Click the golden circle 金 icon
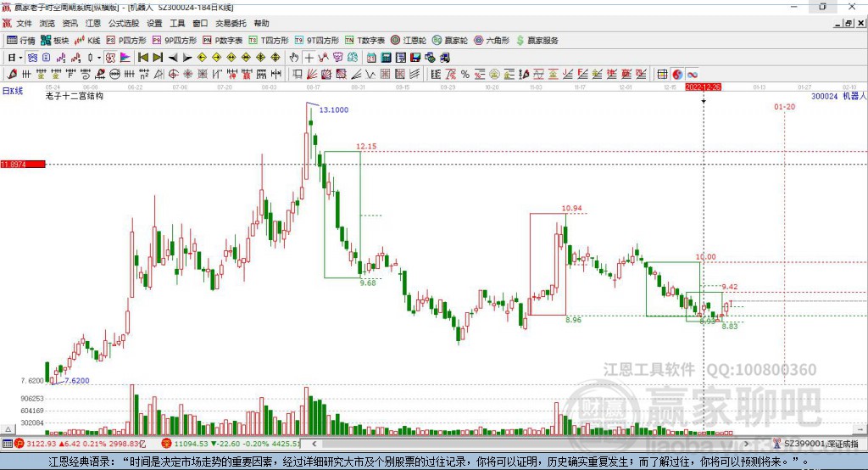Viewport: 868px width, 470px height. click(x=494, y=75)
